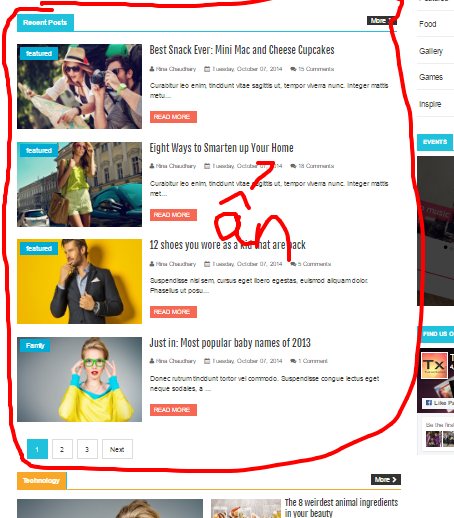
Task: Click the comments bubble icon beside 18 Comments
Action: coord(293,166)
